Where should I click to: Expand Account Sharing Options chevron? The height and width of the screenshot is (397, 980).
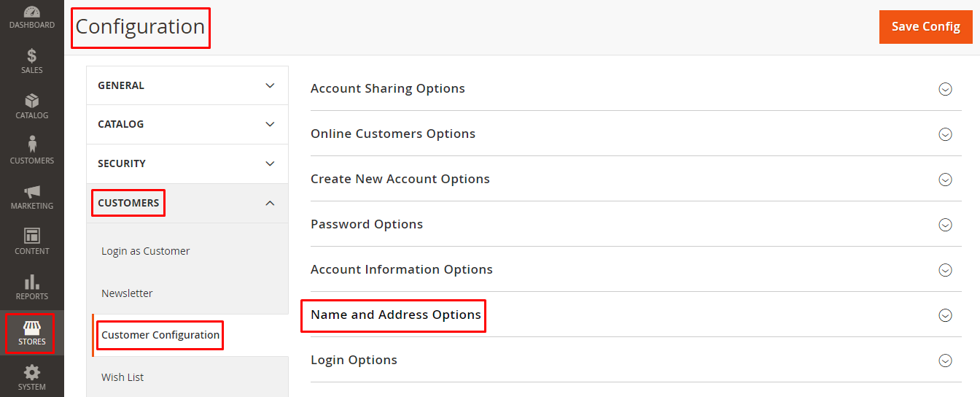(945, 89)
